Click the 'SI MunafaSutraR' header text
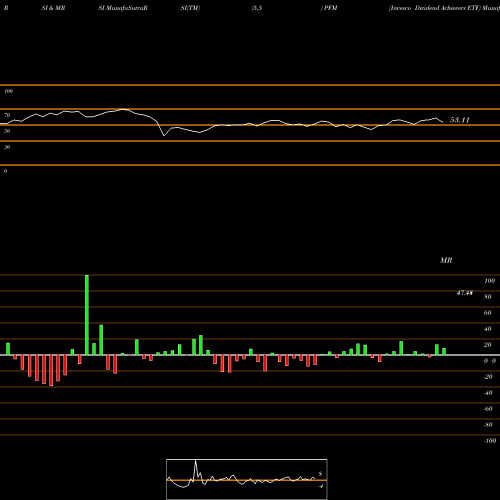 (x=123, y=8)
